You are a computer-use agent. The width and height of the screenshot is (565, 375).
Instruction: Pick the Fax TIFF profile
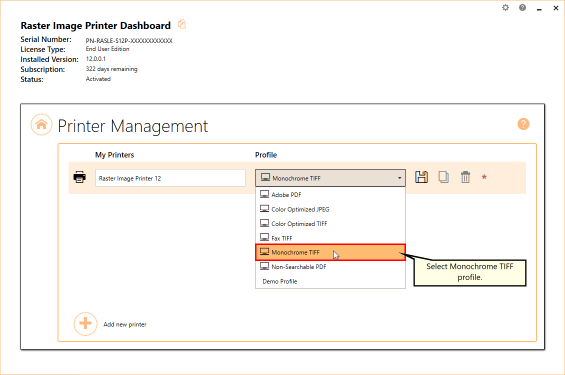coord(330,238)
